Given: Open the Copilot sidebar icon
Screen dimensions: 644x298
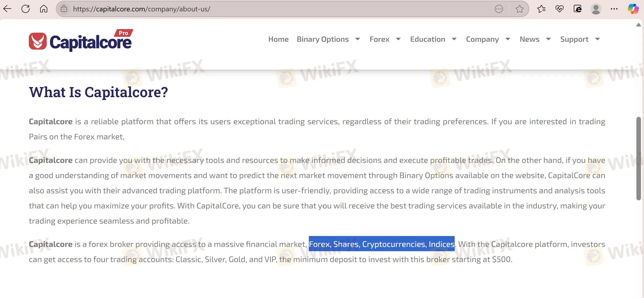Looking at the screenshot, I should pyautogui.click(x=633, y=9).
